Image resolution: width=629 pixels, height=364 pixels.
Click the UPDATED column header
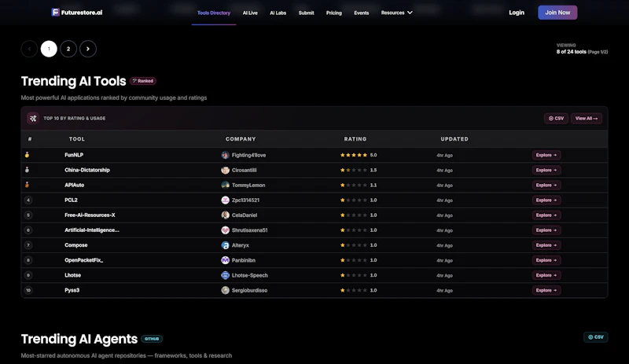coord(454,139)
